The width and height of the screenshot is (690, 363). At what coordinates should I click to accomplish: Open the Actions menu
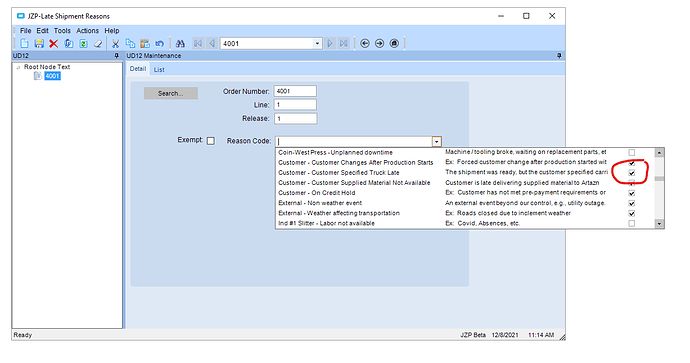[x=87, y=31]
